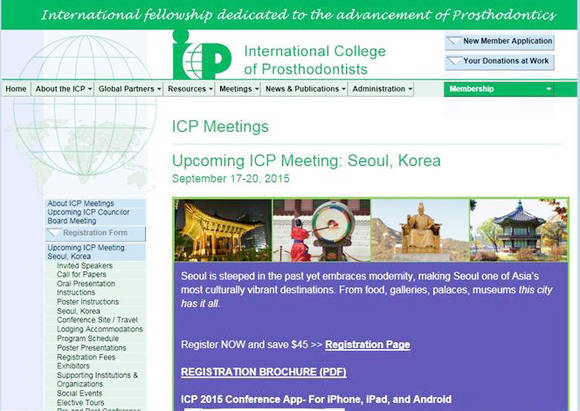This screenshot has width=580, height=411.
Task: Click the International College of Prosthodontists title
Action: (315, 60)
